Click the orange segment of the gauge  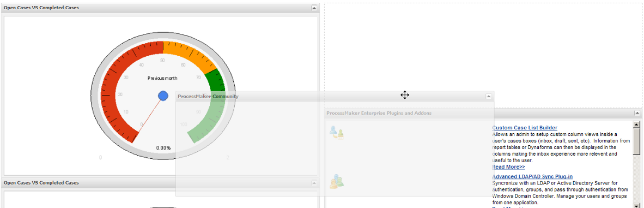(189, 54)
